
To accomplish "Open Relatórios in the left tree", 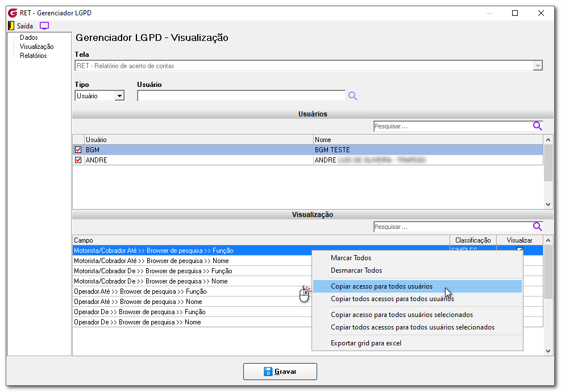I will 34,56.
